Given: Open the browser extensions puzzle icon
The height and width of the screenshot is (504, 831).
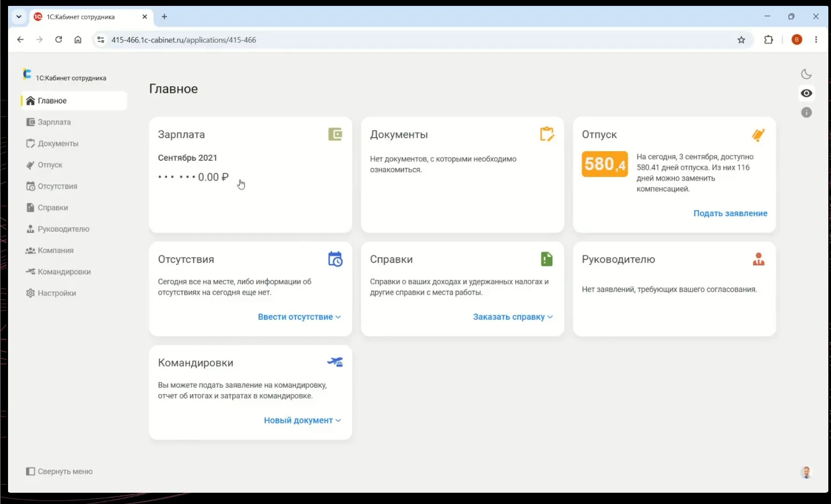Looking at the screenshot, I should coord(768,40).
